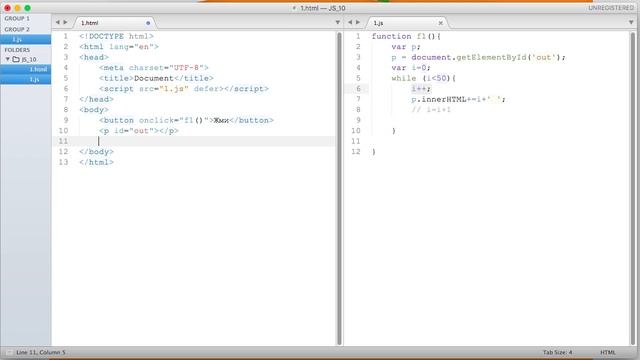Minimize the window with the yellow button
The height and width of the screenshot is (360, 640).
click(x=17, y=8)
